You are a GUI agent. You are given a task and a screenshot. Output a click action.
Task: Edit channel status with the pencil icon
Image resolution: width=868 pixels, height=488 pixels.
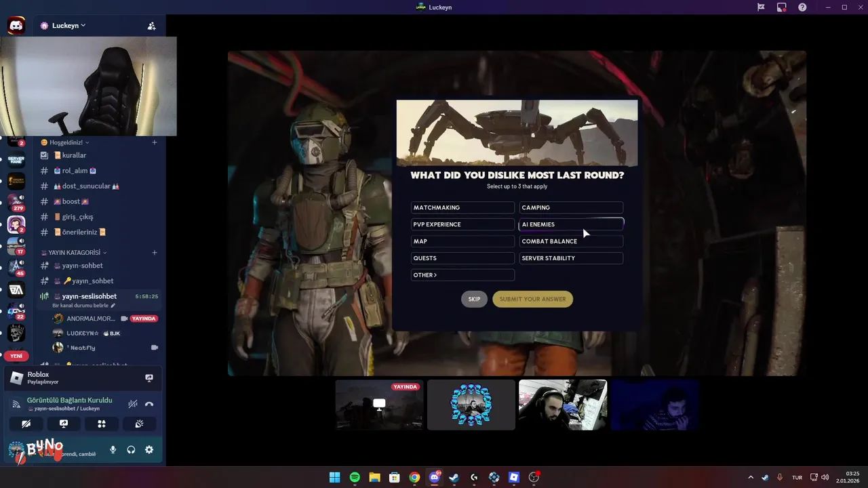click(113, 306)
